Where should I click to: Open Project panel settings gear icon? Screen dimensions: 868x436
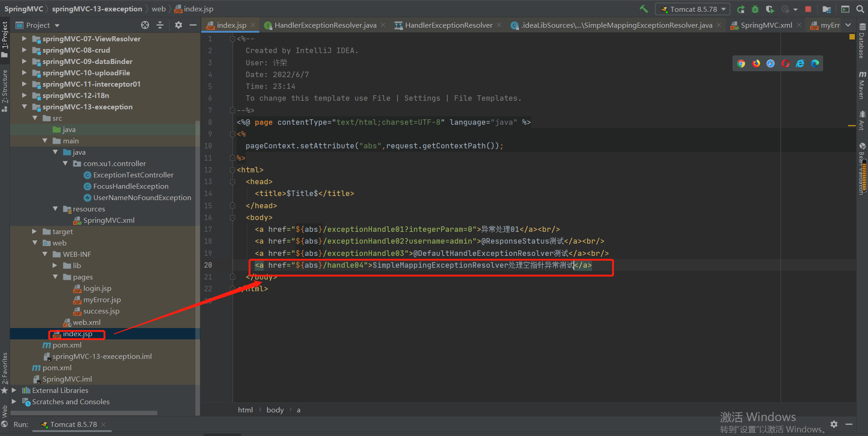pyautogui.click(x=179, y=25)
